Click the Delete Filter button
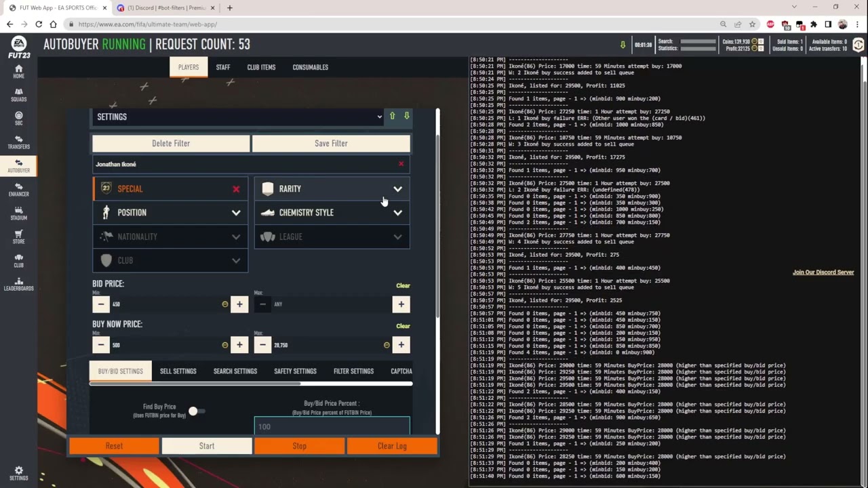 (171, 144)
